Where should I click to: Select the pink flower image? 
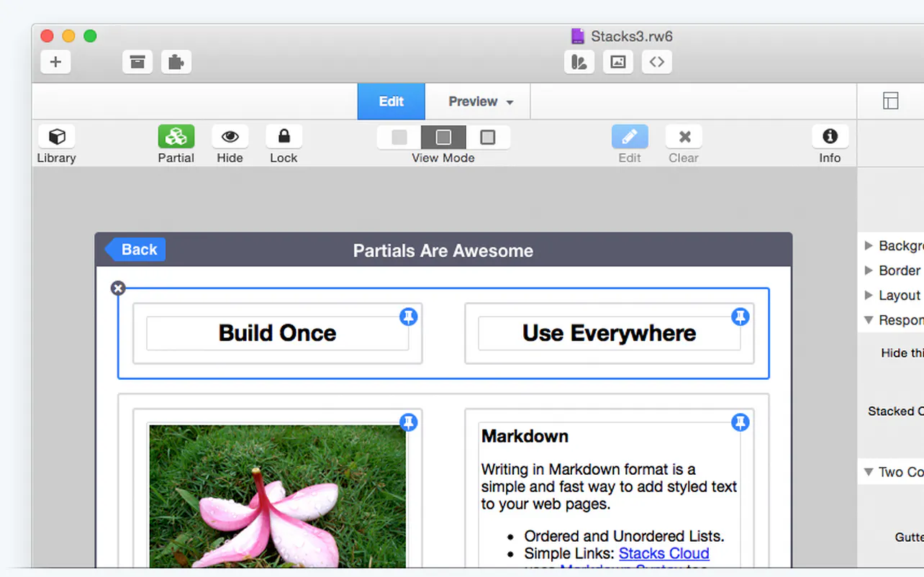pyautogui.click(x=278, y=496)
